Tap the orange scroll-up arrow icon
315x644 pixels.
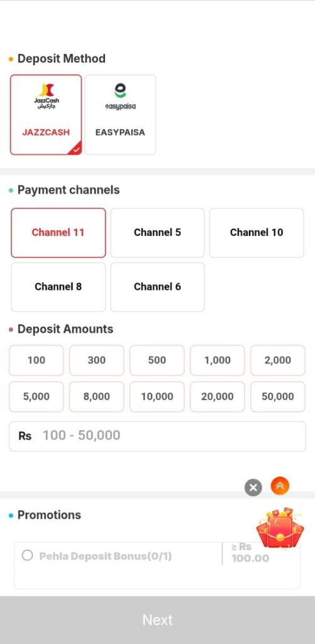(x=280, y=486)
